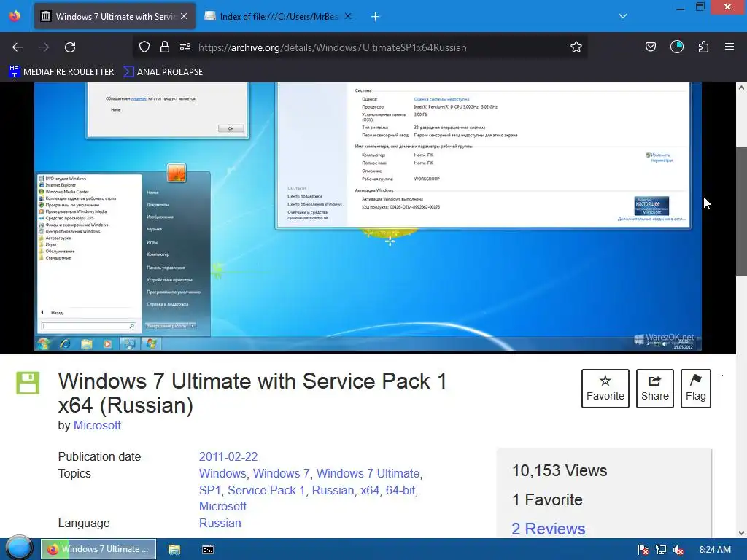Click the Action Center flag tray icon
747x560 pixels.
tap(643, 550)
